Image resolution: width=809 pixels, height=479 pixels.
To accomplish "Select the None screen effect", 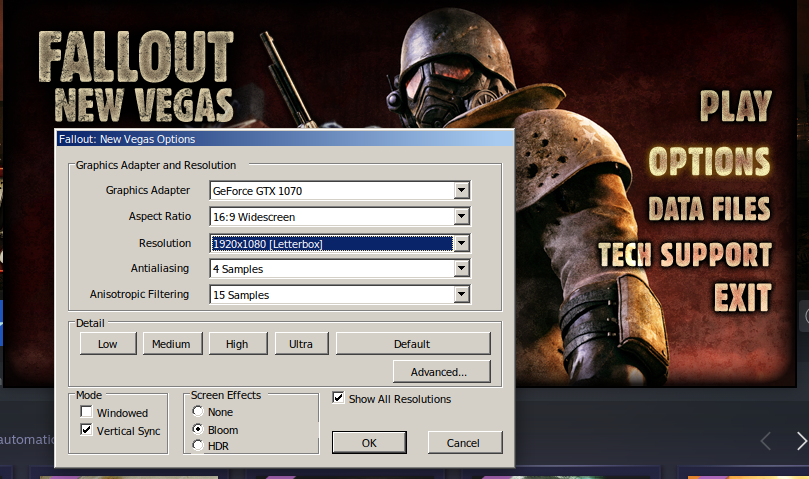I will (x=199, y=412).
